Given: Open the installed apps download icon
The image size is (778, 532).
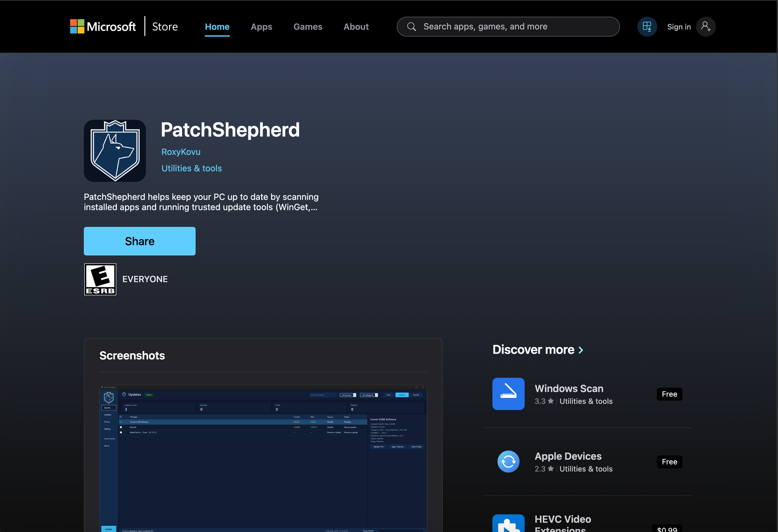Looking at the screenshot, I should click(x=647, y=27).
